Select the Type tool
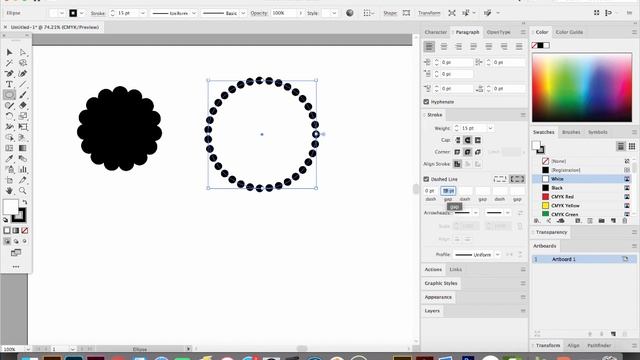 click(x=9, y=84)
